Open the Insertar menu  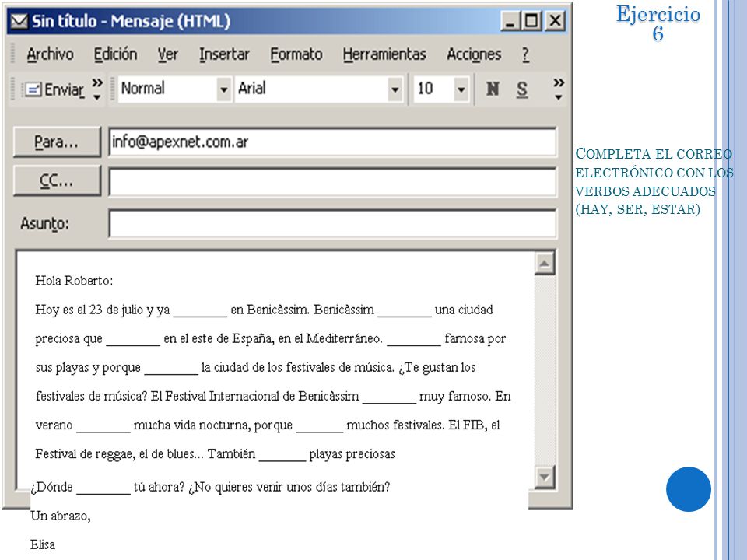coord(224,54)
